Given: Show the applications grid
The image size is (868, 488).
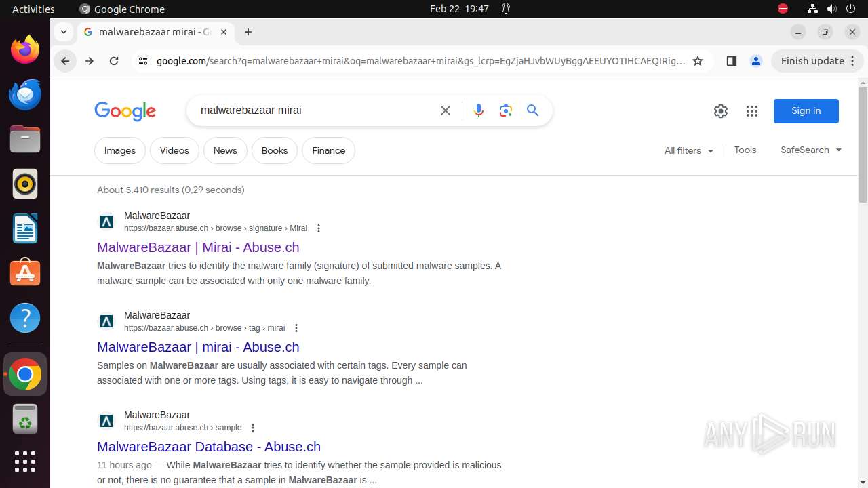Looking at the screenshot, I should (x=25, y=462).
